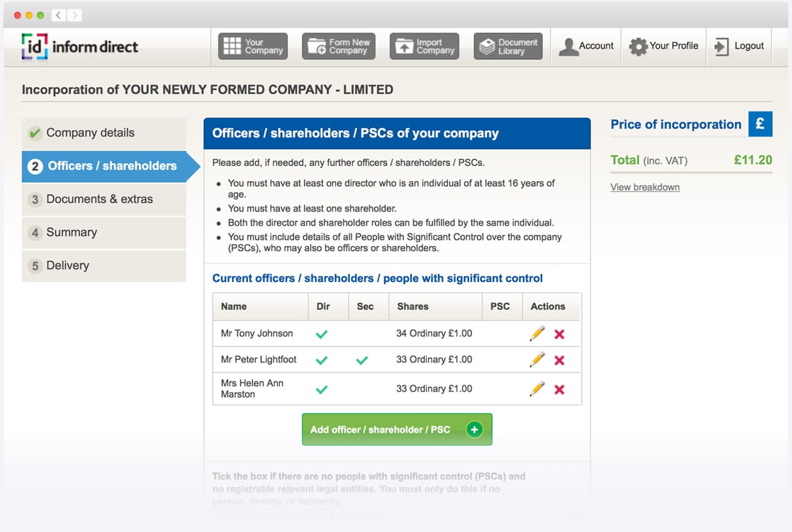This screenshot has width=792, height=532.
Task: Open the Summary step
Action: tap(71, 233)
